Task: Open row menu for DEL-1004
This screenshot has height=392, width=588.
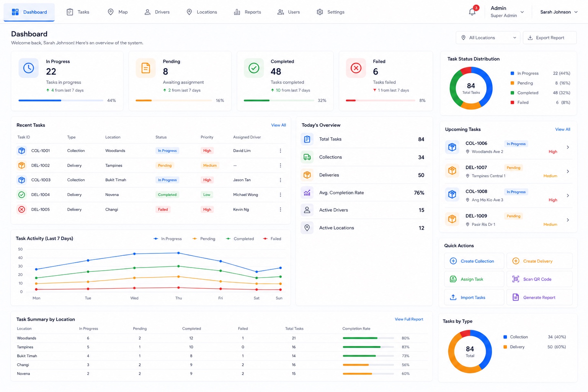Action: coord(280,195)
